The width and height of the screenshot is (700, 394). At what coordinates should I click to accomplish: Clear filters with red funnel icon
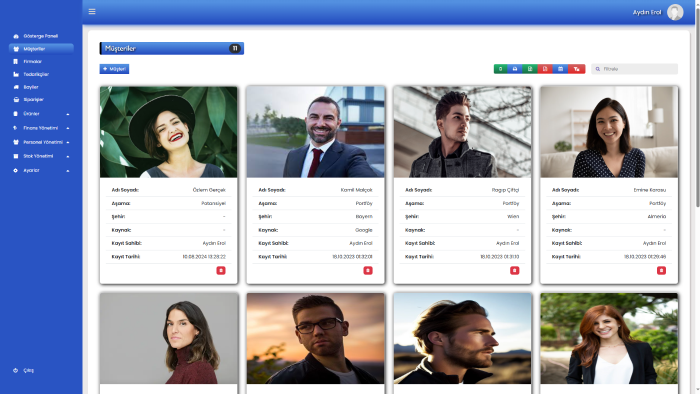coord(576,69)
